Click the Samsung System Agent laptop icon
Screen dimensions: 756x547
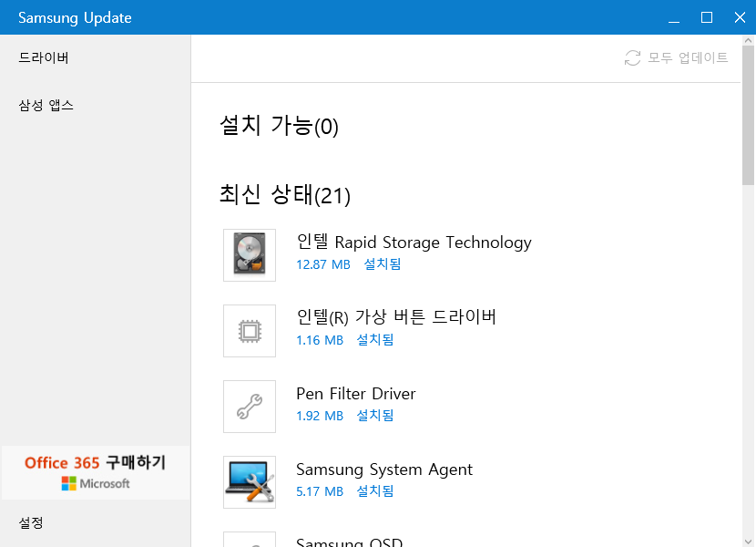(x=250, y=482)
